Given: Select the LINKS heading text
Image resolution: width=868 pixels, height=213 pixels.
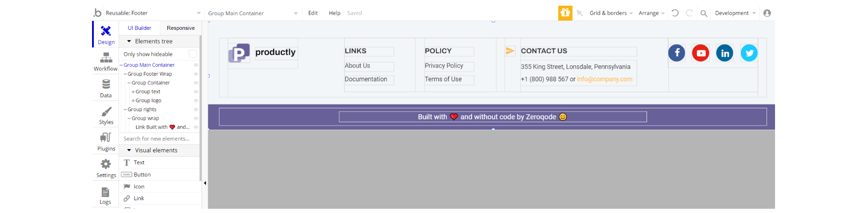Looking at the screenshot, I should [x=355, y=51].
